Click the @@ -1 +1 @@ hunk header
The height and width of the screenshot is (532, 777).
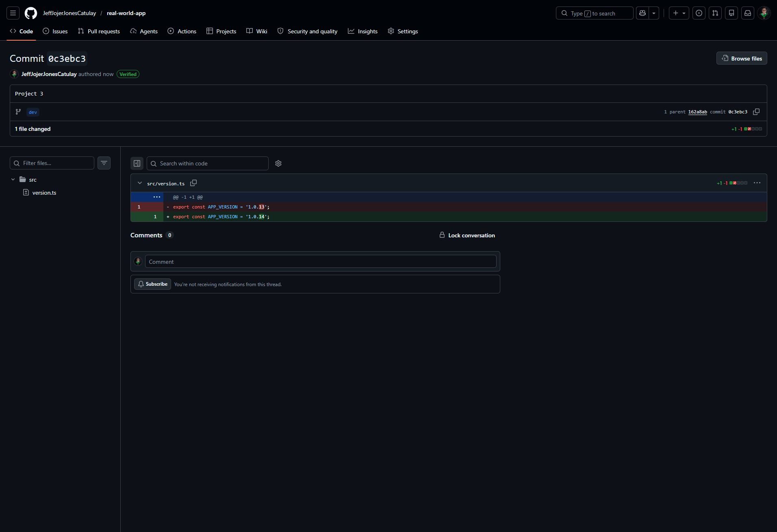pos(188,197)
